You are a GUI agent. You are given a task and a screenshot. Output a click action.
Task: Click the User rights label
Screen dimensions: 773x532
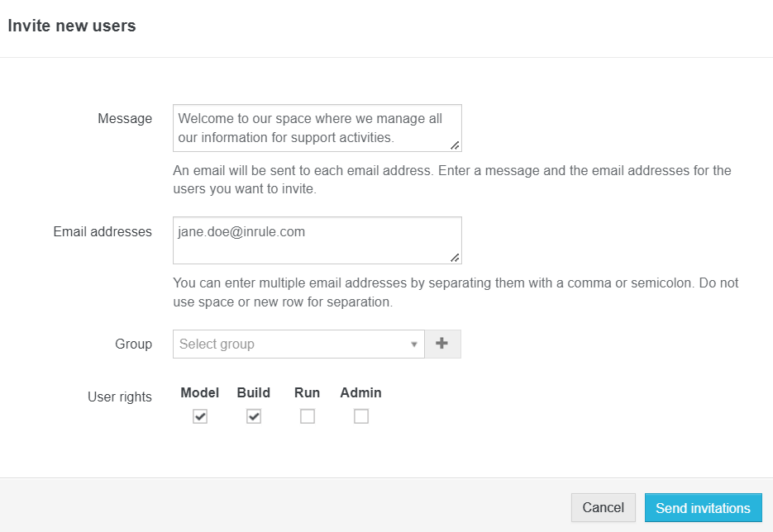point(120,397)
